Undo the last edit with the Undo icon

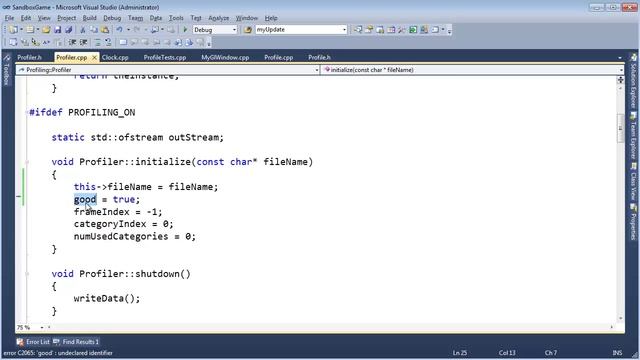click(120, 30)
